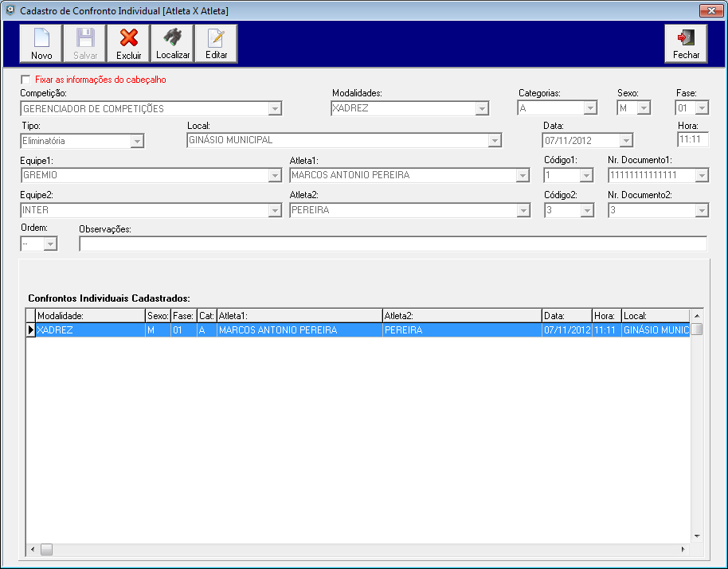The width and height of the screenshot is (728, 569).
Task: Open the Código1 dropdown
Action: pos(586,175)
